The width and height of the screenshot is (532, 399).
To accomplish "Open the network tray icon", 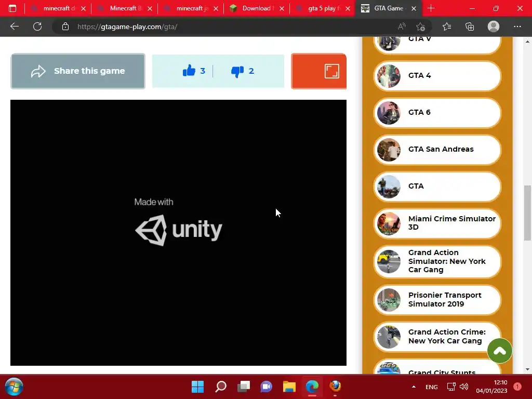I will 451,387.
